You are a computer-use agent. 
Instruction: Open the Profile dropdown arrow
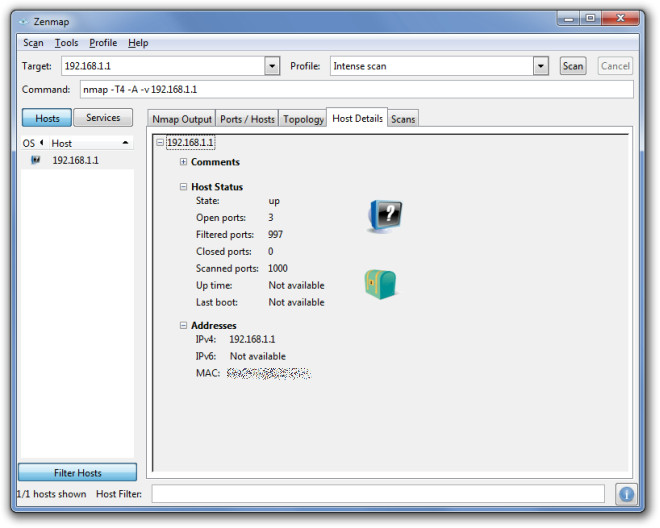[541, 66]
